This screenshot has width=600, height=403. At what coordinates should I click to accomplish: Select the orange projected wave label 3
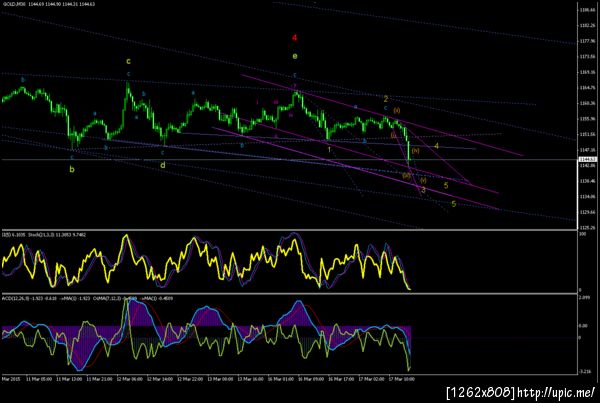(x=423, y=190)
